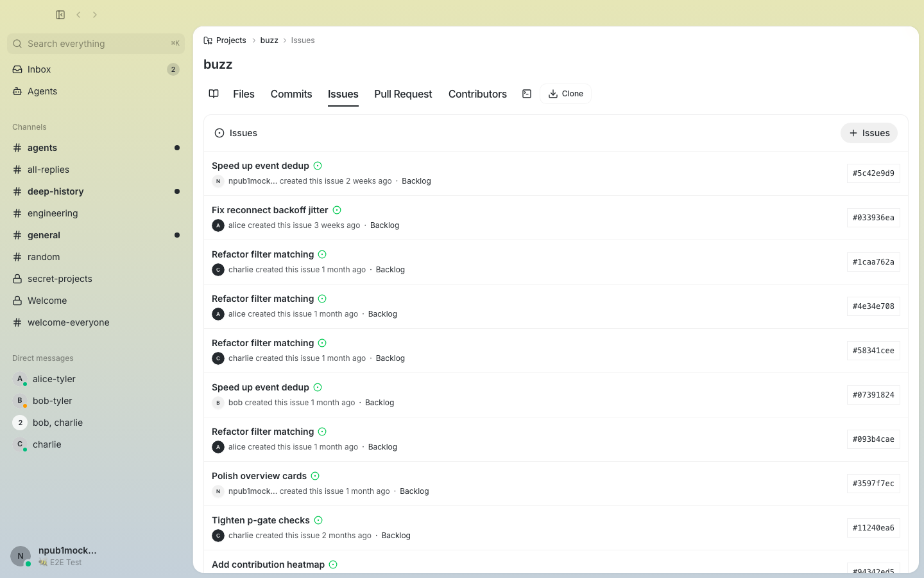Image resolution: width=924 pixels, height=578 pixels.
Task: Click the lock icon for Welcome channel
Action: click(17, 301)
